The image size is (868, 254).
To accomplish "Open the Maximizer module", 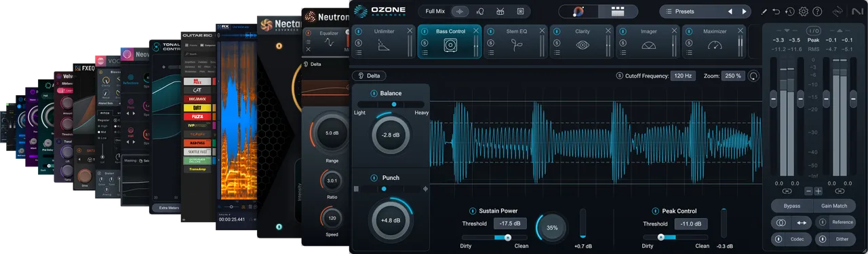I will (715, 41).
